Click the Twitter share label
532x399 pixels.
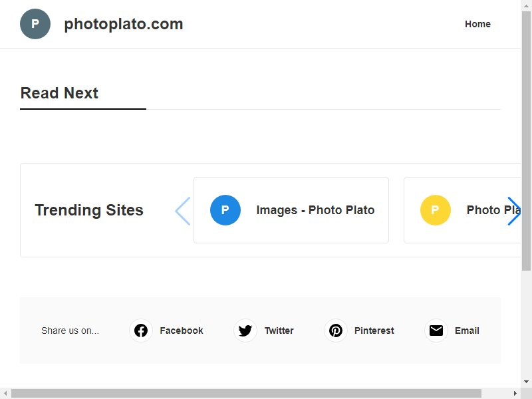pyautogui.click(x=279, y=331)
